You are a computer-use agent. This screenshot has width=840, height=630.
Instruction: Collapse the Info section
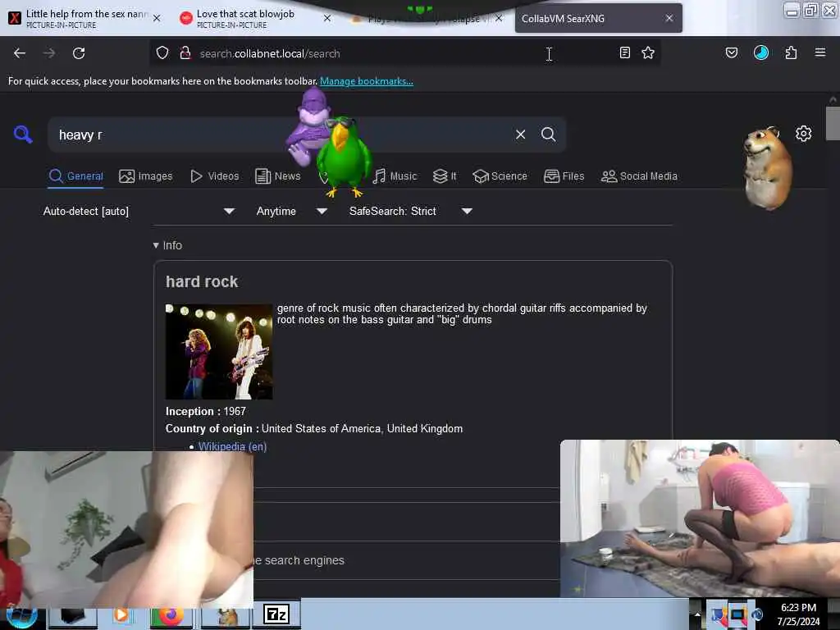point(167,245)
